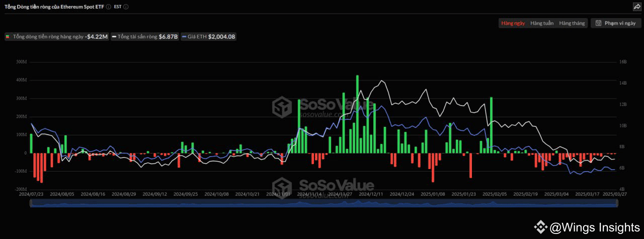The width and height of the screenshot is (644, 239).
Task: Click the 2024/07/23 date axis label
Action: coord(31,194)
